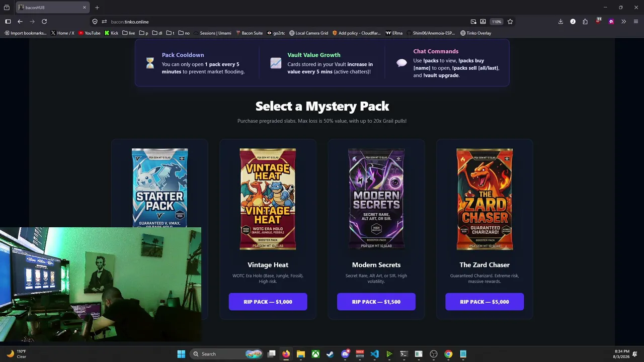Viewport: 644px width, 362px height.
Task: Click the taskbar Search box
Action: (227, 354)
